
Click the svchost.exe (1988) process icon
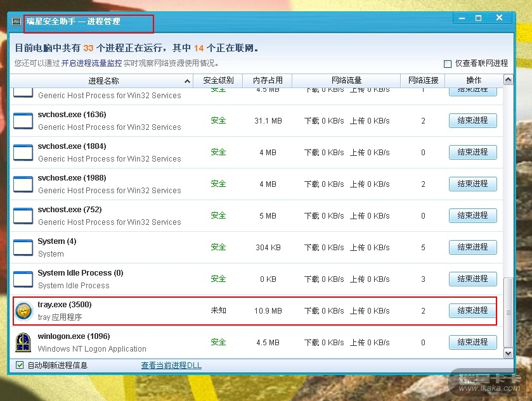23,184
